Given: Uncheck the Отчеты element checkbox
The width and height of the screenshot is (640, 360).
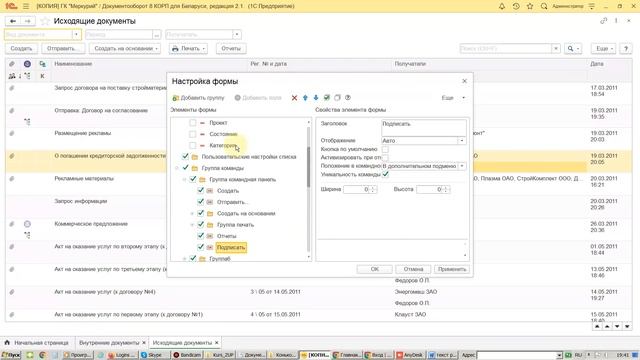Looking at the screenshot, I should pyautogui.click(x=200, y=236).
